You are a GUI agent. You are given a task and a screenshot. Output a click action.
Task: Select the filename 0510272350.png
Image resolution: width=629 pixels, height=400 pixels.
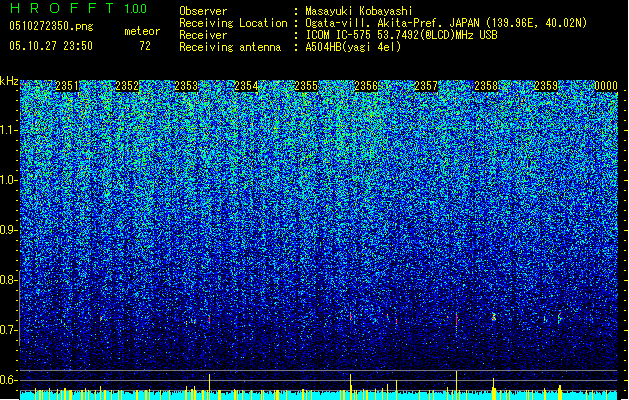pyautogui.click(x=51, y=26)
